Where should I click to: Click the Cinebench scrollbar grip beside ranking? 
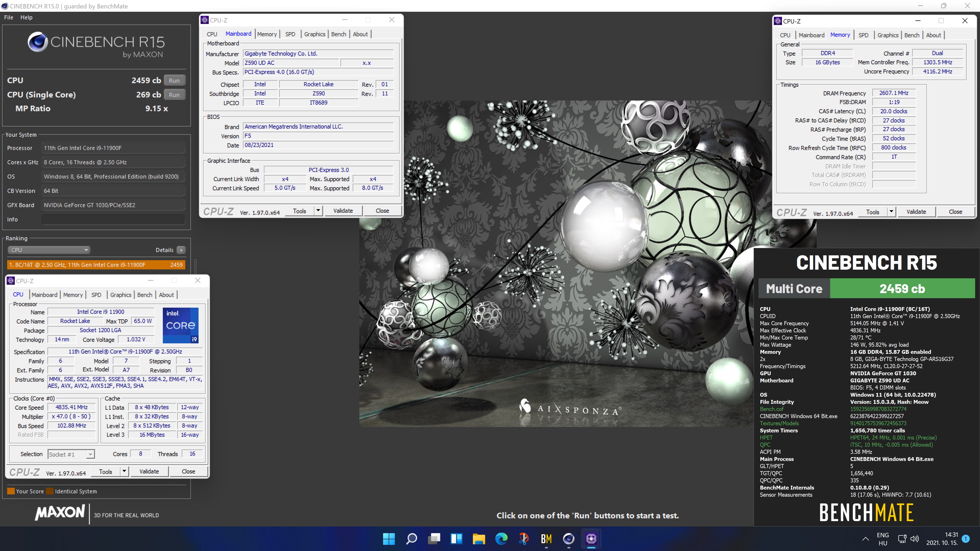(x=195, y=266)
